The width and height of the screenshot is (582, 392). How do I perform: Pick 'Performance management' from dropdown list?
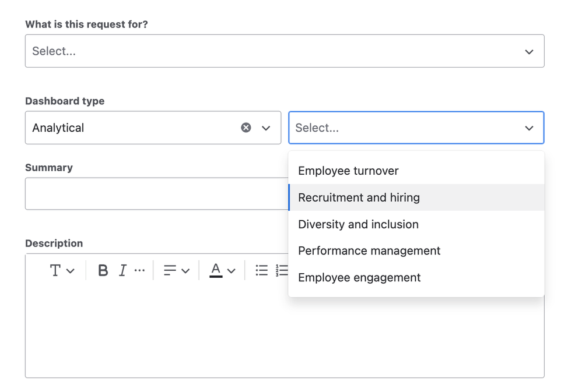(x=369, y=251)
